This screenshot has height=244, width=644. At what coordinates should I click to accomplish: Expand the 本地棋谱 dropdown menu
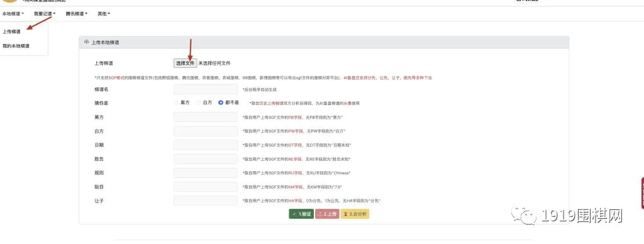tap(13, 14)
